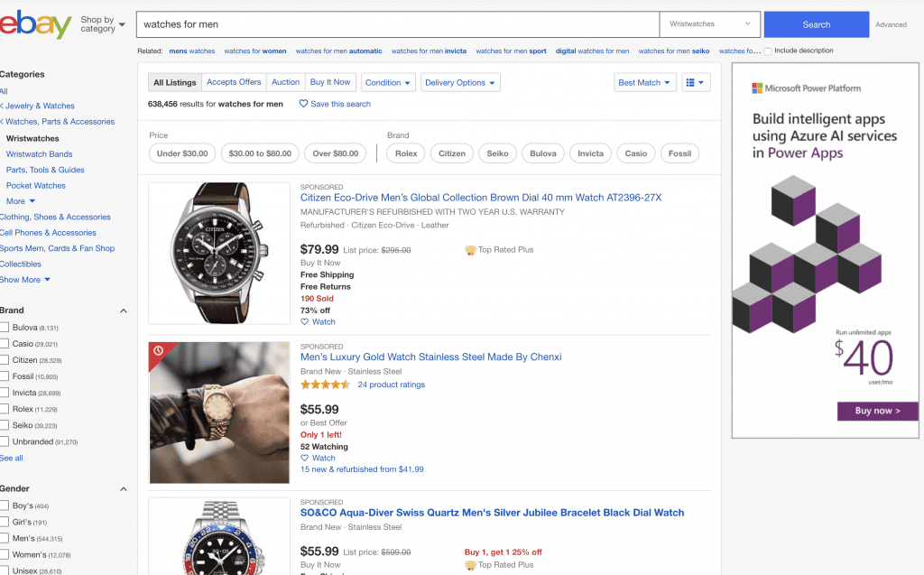Viewport: 924px width, 575px height.
Task: Check the Unbranded checkbox
Action: [x=5, y=441]
